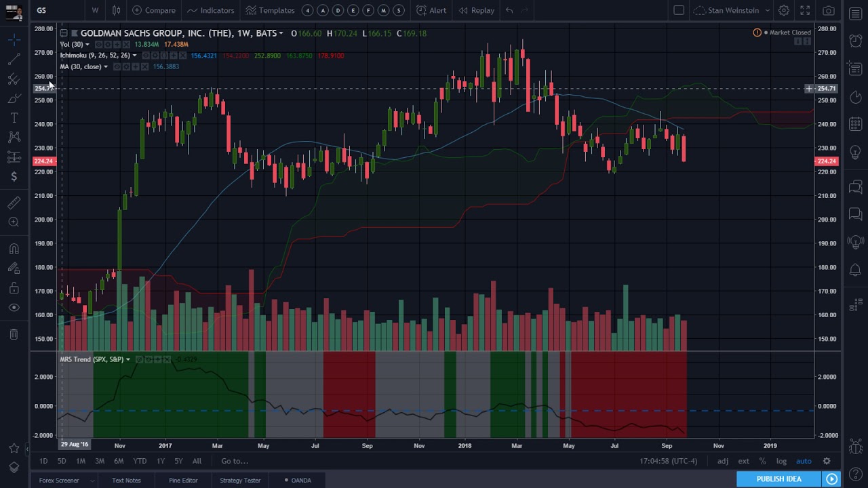The image size is (868, 488).
Task: Open the dollar sign icon tool
Action: [x=14, y=177]
